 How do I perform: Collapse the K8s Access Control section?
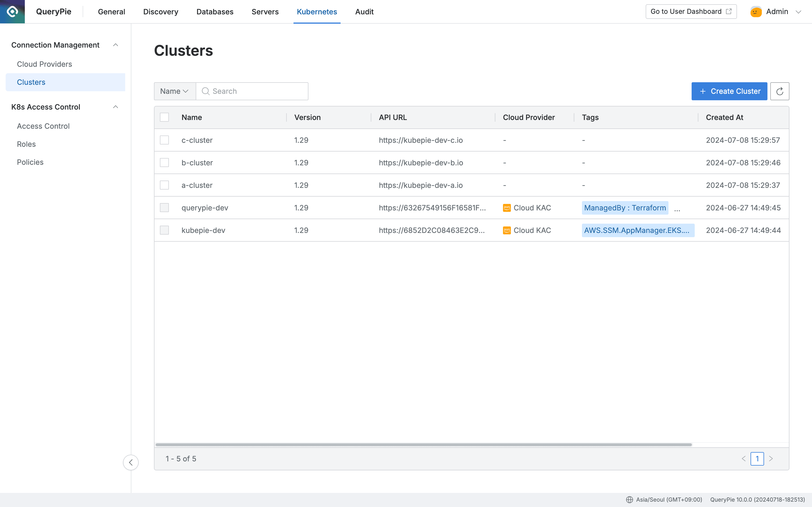[116, 107]
